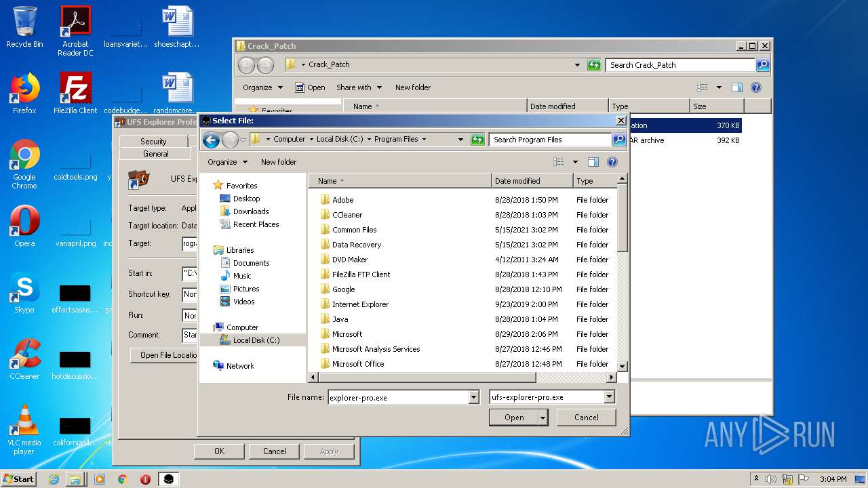
Task: Select Downloads in navigation pane
Action: [x=251, y=211]
